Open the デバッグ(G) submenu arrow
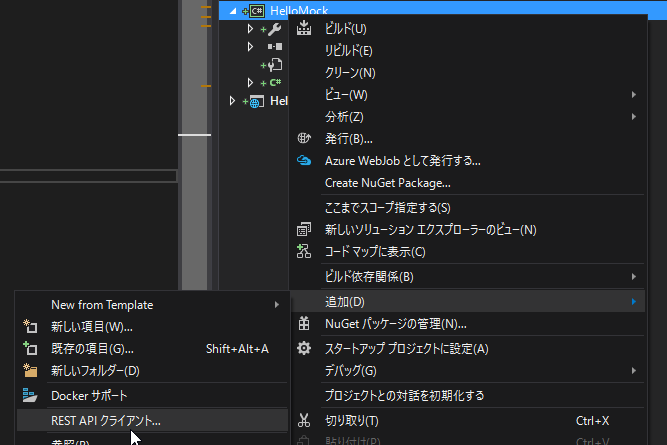667x445 pixels. pos(633,371)
